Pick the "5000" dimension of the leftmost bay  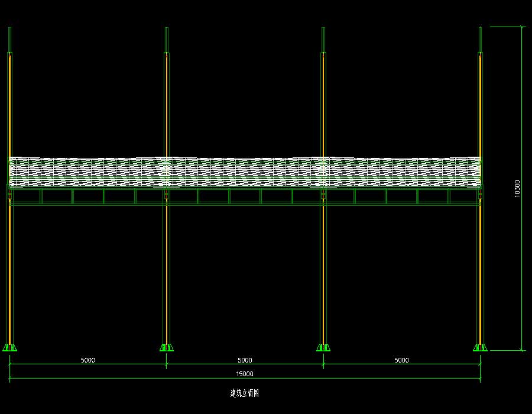pos(88,360)
